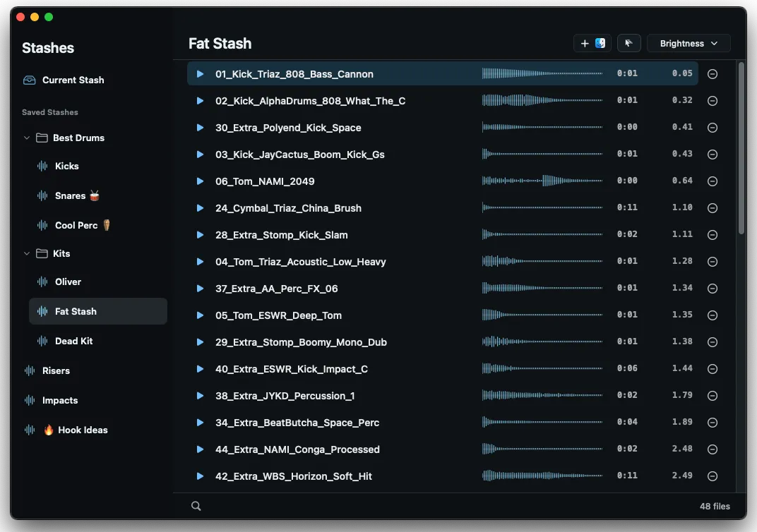Image resolution: width=757 pixels, height=532 pixels.
Task: Remove 24_Cymbal_Triaz_China_Brush from stash
Action: click(x=712, y=208)
